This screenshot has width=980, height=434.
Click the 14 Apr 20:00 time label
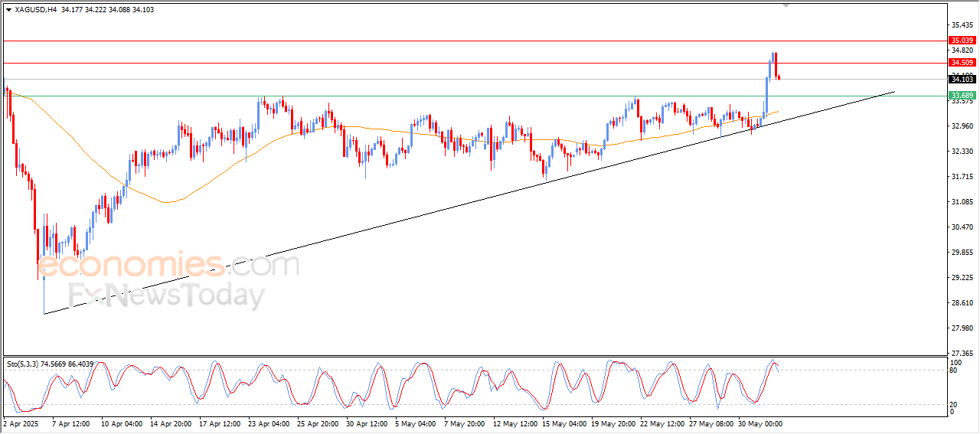tap(170, 423)
